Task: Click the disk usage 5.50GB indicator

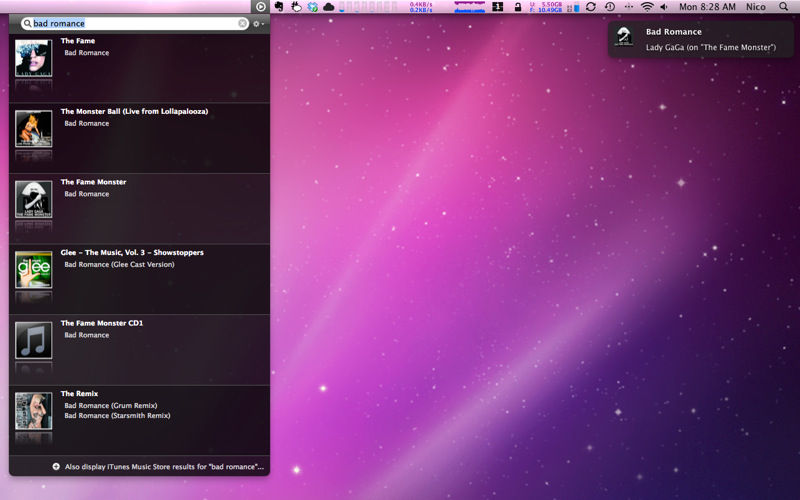Action: pyautogui.click(x=546, y=7)
